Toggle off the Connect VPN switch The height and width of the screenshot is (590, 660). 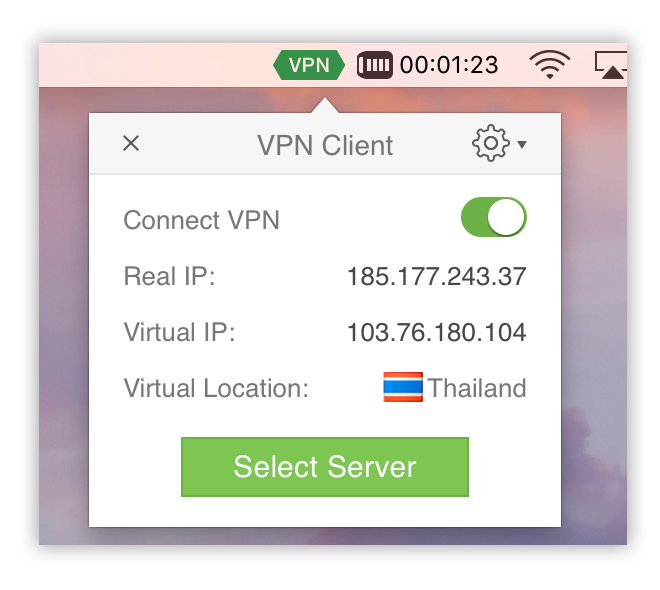pyautogui.click(x=494, y=217)
